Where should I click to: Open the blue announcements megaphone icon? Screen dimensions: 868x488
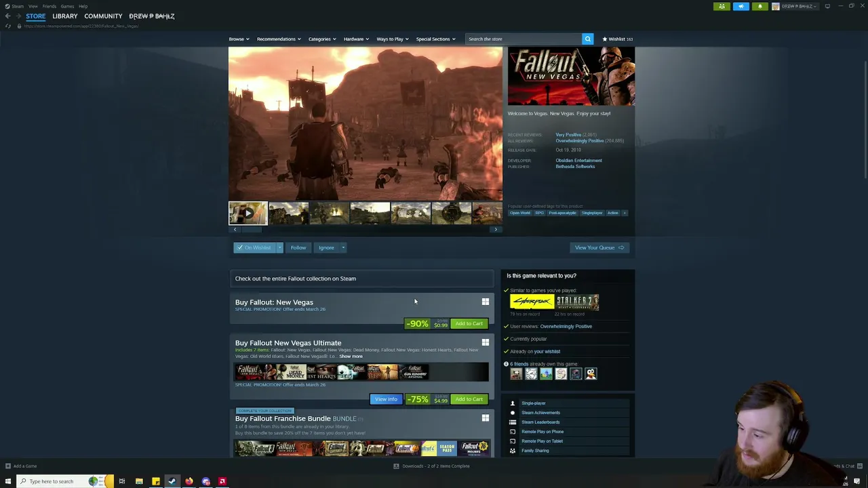(x=741, y=6)
